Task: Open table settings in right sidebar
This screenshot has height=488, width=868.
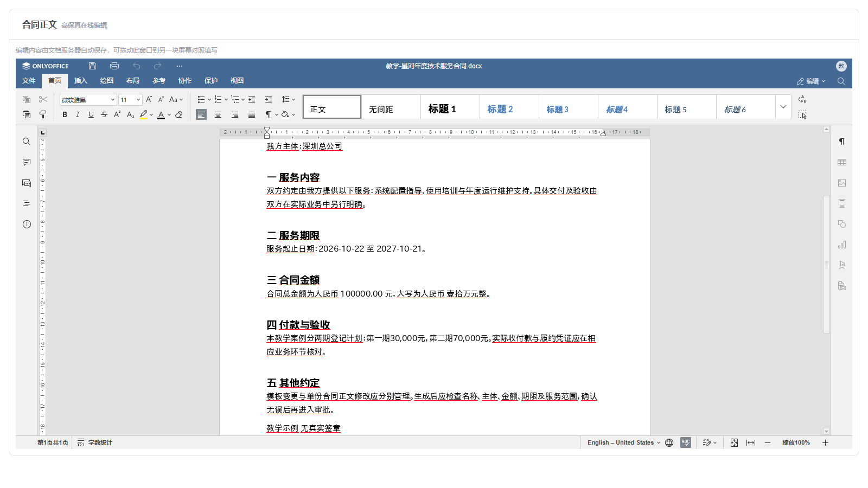Action: (x=842, y=162)
